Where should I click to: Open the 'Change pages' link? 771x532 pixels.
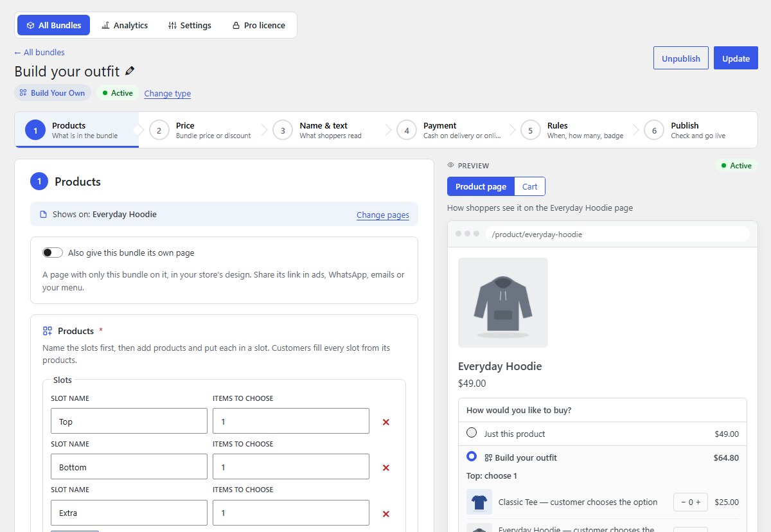click(x=383, y=215)
